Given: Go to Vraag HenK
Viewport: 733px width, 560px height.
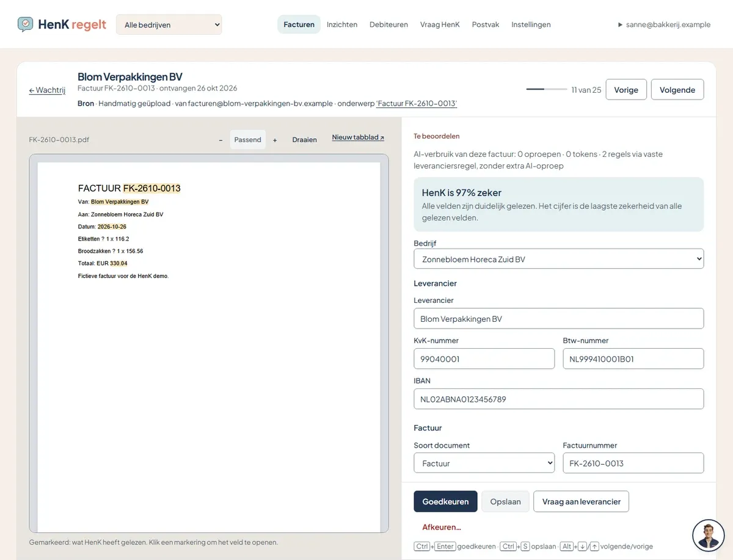Looking at the screenshot, I should pyautogui.click(x=440, y=24).
